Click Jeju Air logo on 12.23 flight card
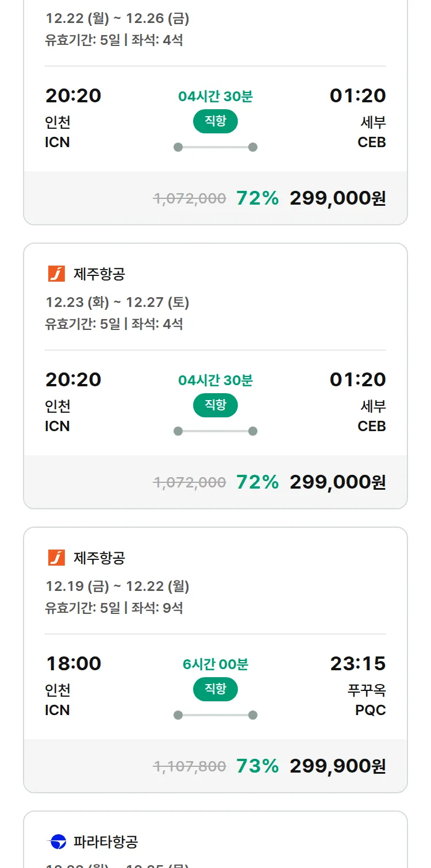Viewport: 431px width, 868px height. (56, 274)
